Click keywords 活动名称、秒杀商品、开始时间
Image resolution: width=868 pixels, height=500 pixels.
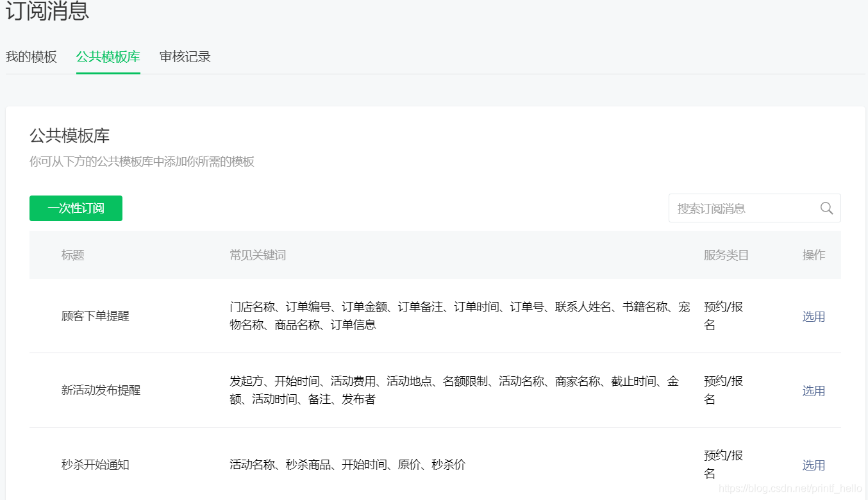pyautogui.click(x=347, y=465)
